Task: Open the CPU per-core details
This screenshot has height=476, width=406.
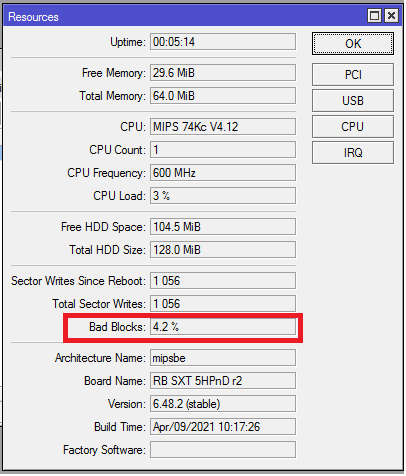Action: click(x=353, y=126)
